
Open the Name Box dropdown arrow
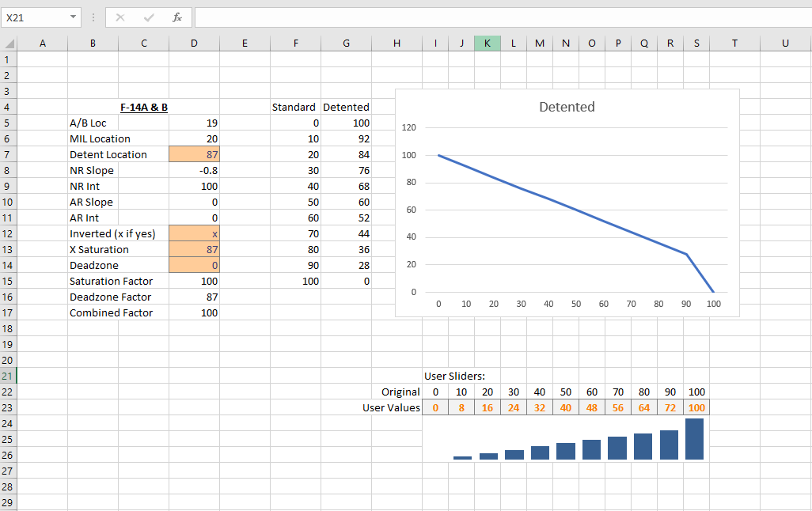tap(73, 17)
